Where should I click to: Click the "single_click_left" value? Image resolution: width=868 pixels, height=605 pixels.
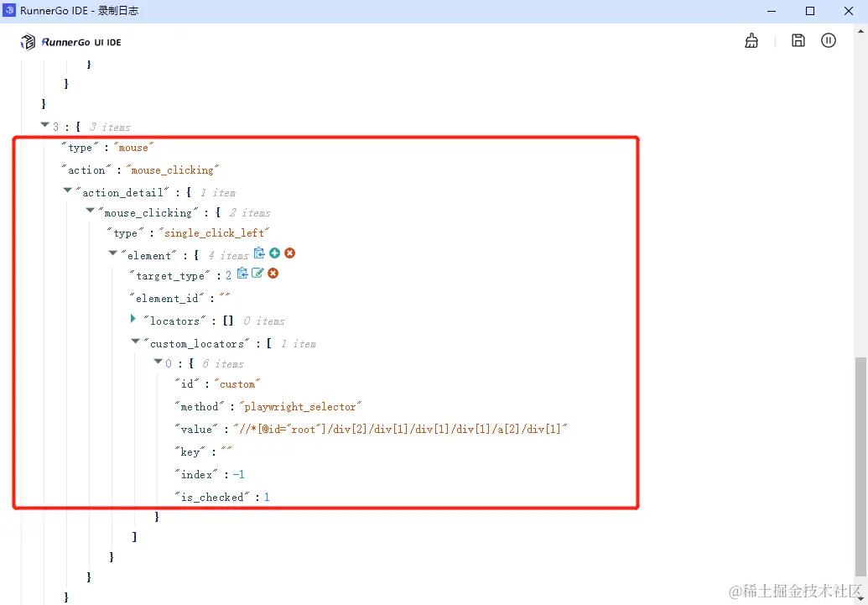pyautogui.click(x=214, y=232)
